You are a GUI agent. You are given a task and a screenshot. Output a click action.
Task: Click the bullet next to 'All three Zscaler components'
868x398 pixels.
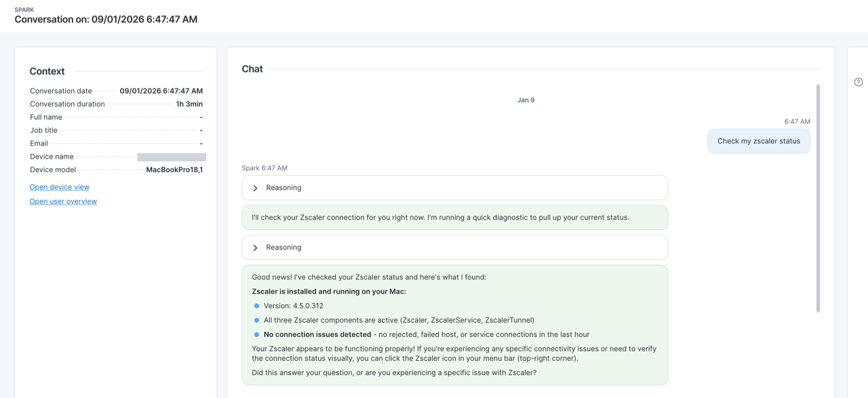[x=256, y=320]
